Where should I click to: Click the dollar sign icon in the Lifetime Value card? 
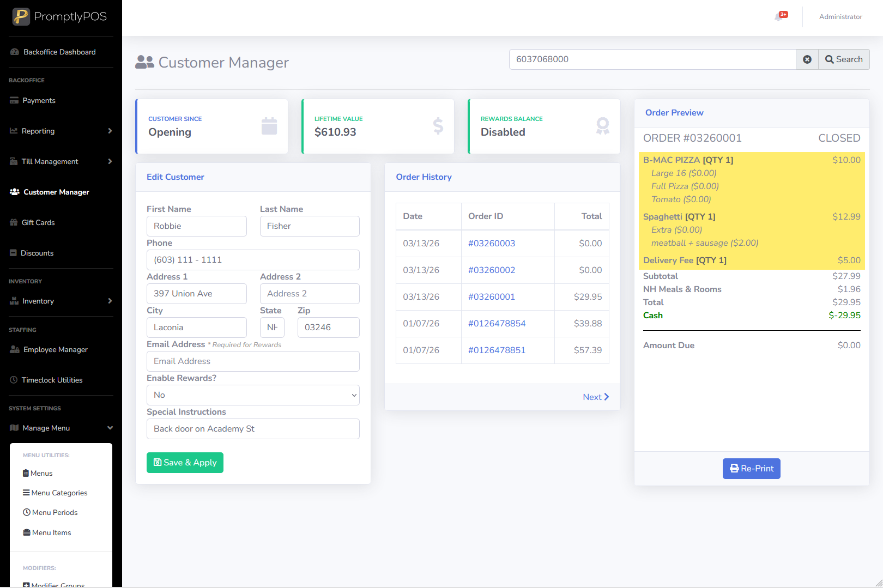[438, 126]
